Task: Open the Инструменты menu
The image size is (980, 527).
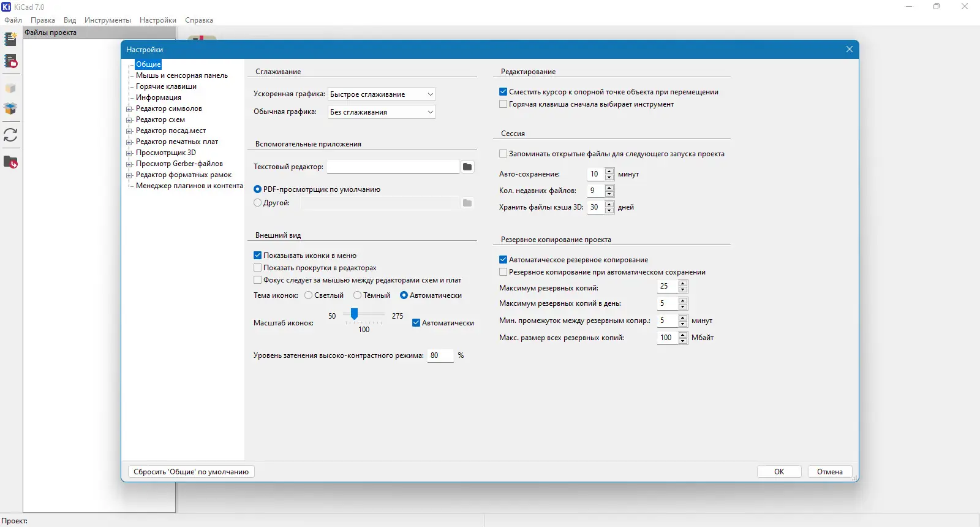Action: pos(108,20)
